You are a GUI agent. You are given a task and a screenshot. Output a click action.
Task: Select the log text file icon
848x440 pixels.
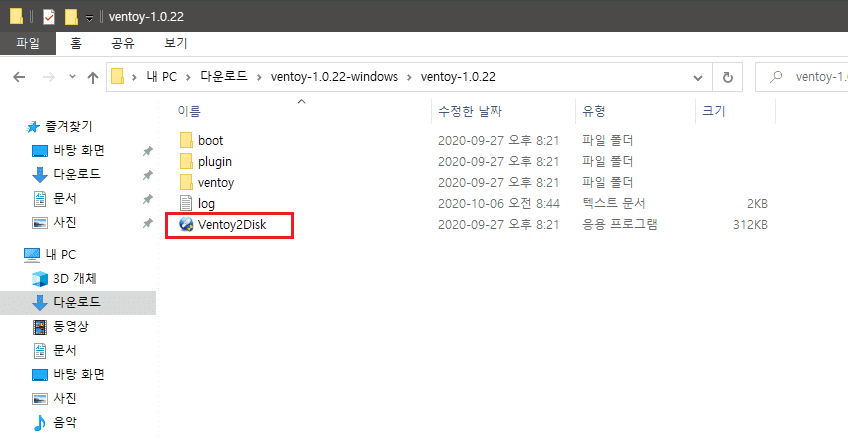tap(186, 203)
